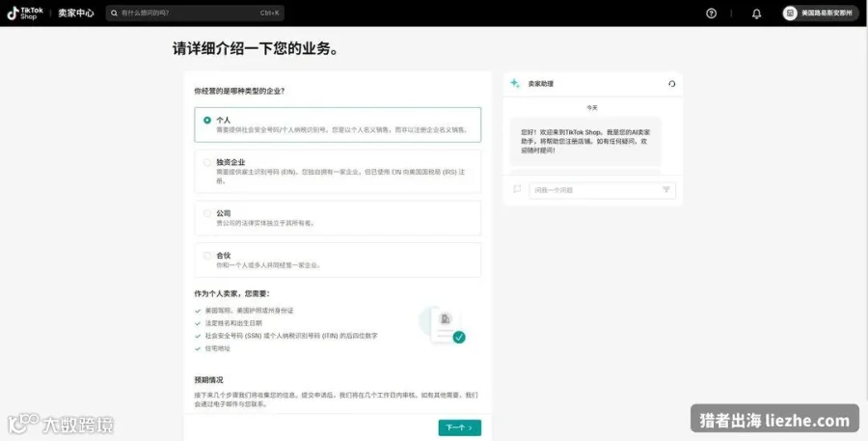Click the SSN or ITIN requirement line

point(291,336)
